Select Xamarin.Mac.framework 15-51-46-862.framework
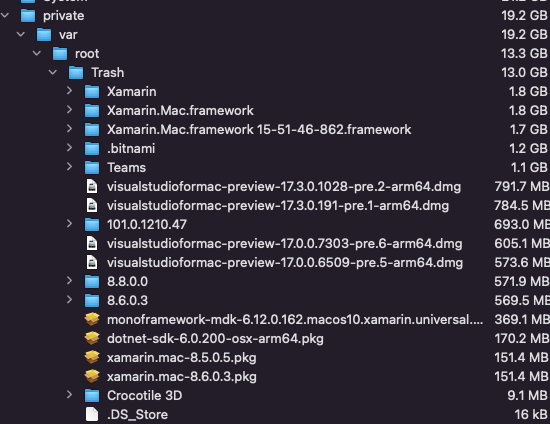This screenshot has width=550, height=424. pyautogui.click(x=259, y=129)
